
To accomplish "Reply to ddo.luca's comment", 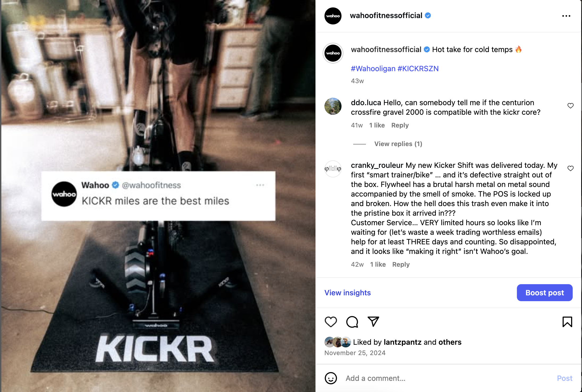I will (x=400, y=125).
